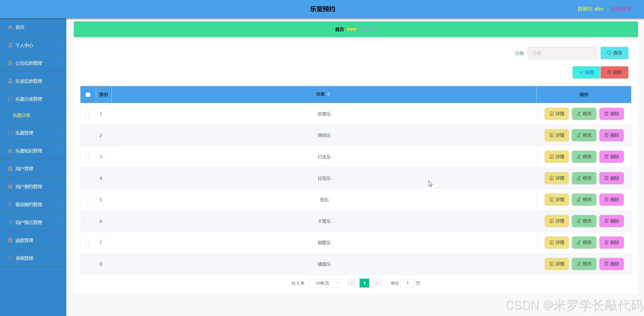This screenshot has width=644, height=316.
Task: Click the 分类 search input field
Action: [562, 53]
